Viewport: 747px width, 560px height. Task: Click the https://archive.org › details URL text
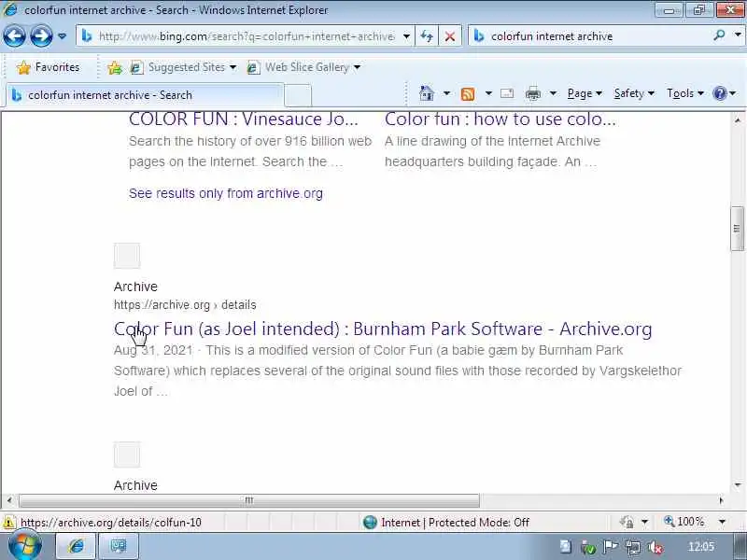[185, 305]
